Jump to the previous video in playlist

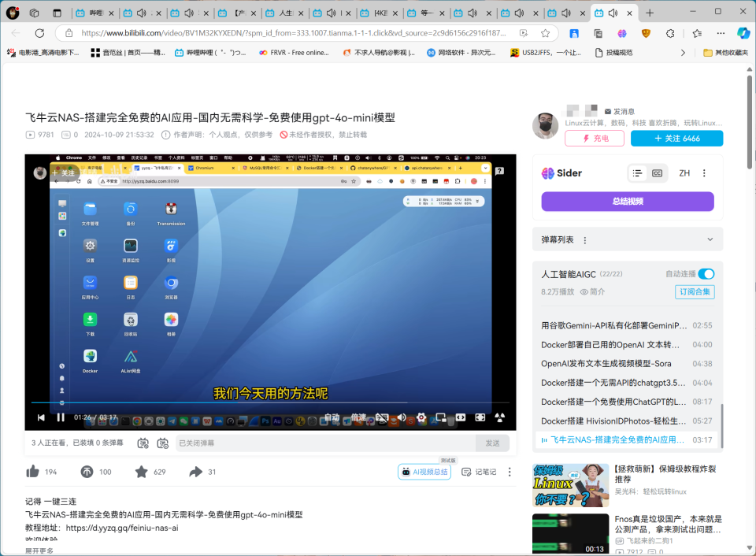tap(41, 417)
